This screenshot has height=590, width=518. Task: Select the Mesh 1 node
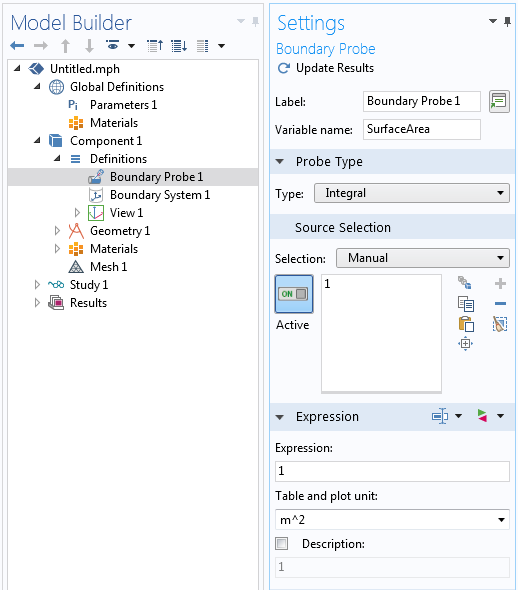108,267
